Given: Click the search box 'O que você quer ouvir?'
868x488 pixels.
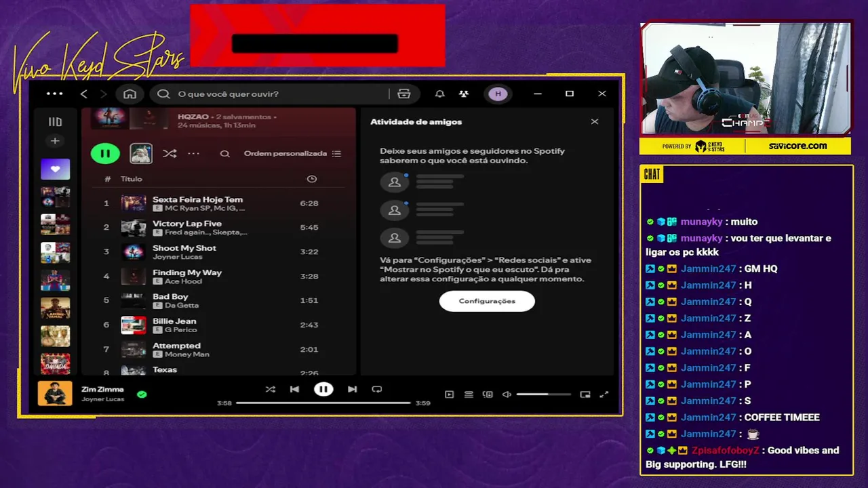Looking at the screenshot, I should click(x=282, y=94).
